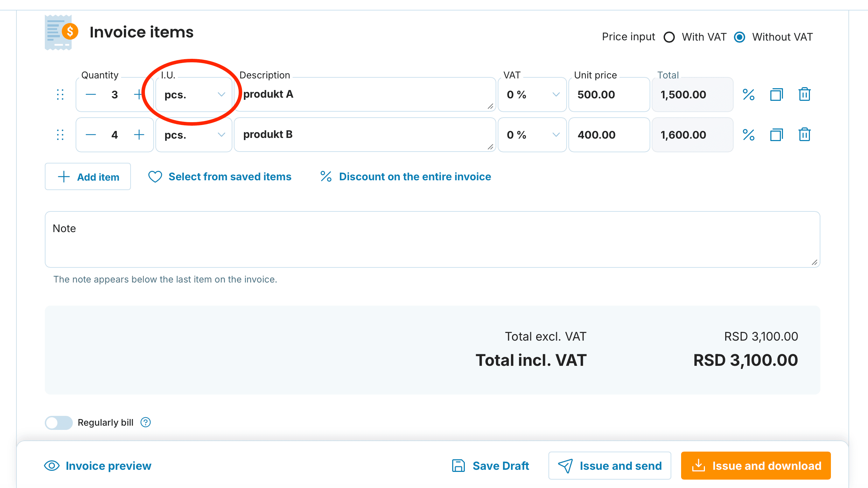This screenshot has height=488, width=868.
Task: Open Regularly bill help tooltip
Action: click(x=146, y=423)
